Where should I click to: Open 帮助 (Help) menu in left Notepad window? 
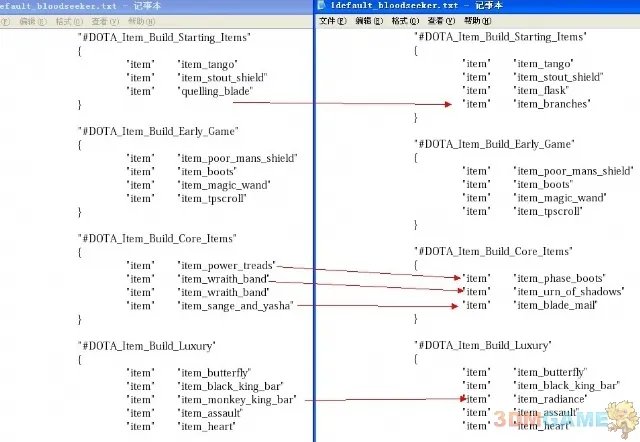pos(133,20)
